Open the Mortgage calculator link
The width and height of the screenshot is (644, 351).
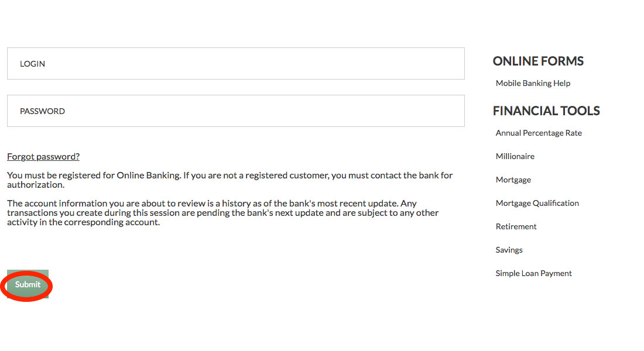(x=513, y=180)
